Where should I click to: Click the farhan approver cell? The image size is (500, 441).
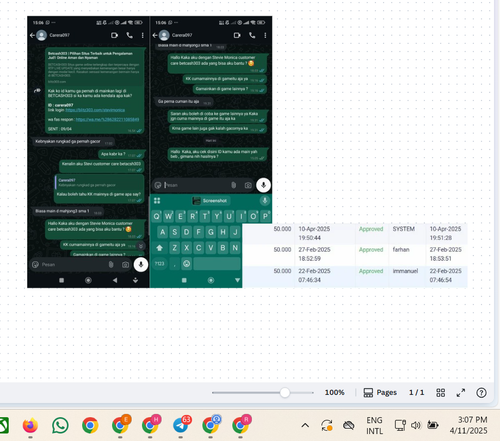[x=401, y=250]
